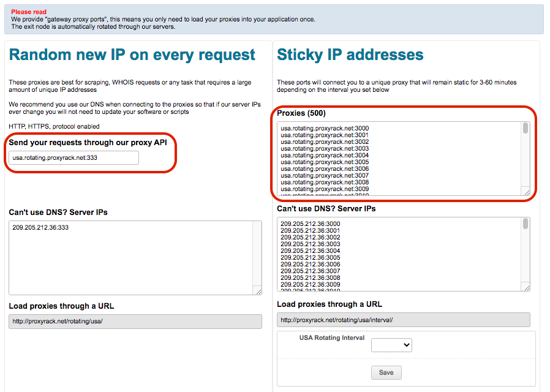The image size is (550, 392).
Task: Click 209.205.212.36:3002 in server IPs list
Action: 311,237
